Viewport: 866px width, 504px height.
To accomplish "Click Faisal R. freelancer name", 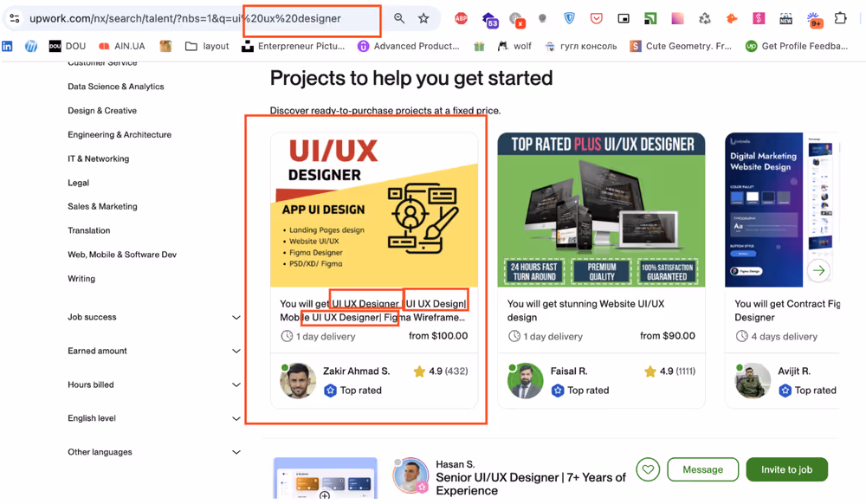I will tap(569, 371).
